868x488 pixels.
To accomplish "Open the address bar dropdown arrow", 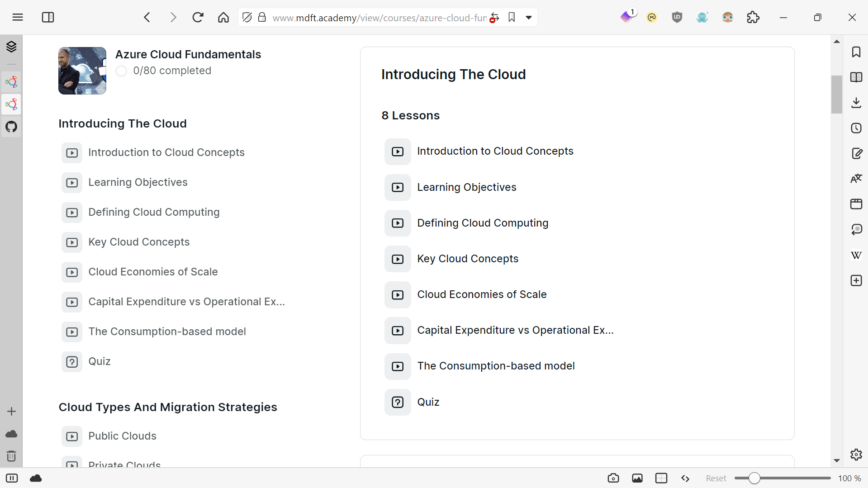I will [x=529, y=17].
